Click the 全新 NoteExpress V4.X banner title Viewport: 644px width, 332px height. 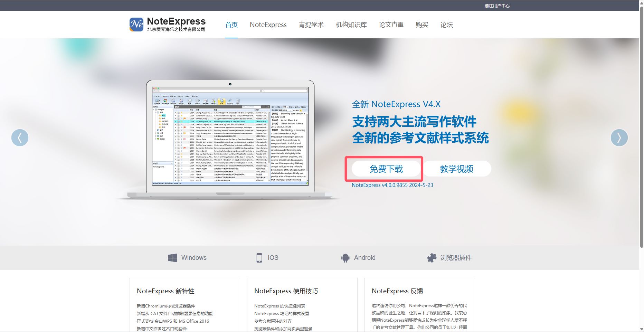[396, 104]
